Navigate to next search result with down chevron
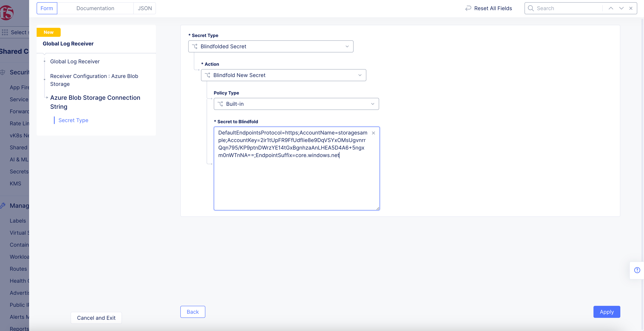The width and height of the screenshot is (644, 331). tap(621, 8)
